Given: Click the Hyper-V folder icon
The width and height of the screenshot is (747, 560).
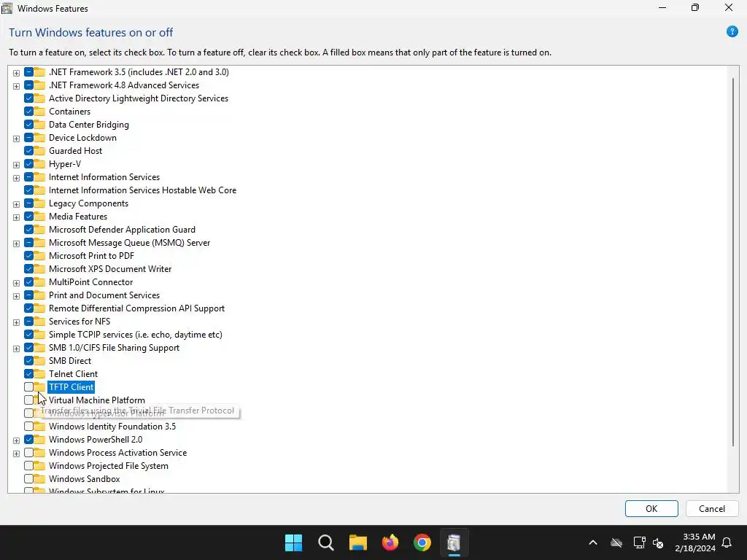Looking at the screenshot, I should point(39,164).
